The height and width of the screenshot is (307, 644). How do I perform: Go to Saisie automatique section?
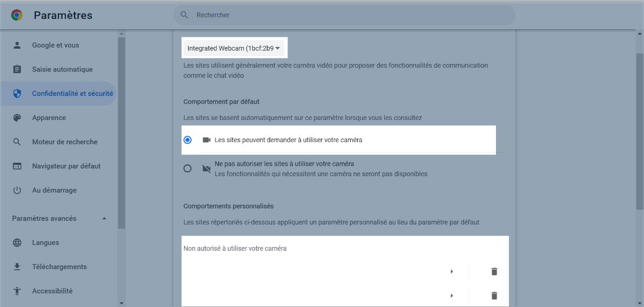62,70
